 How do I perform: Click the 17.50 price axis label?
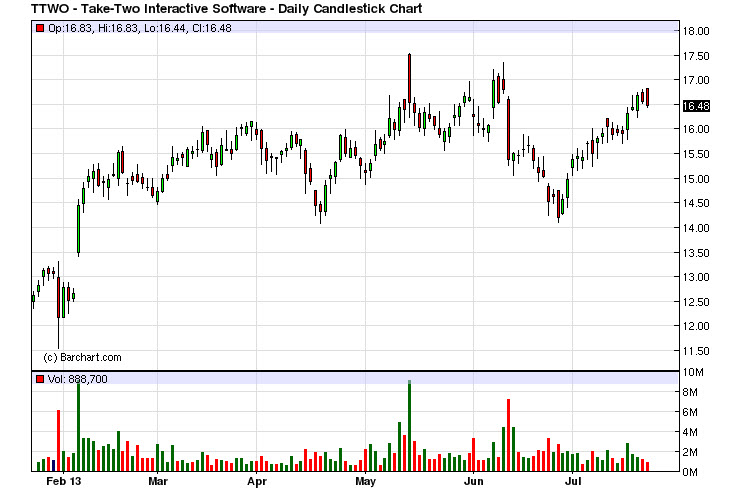click(696, 56)
